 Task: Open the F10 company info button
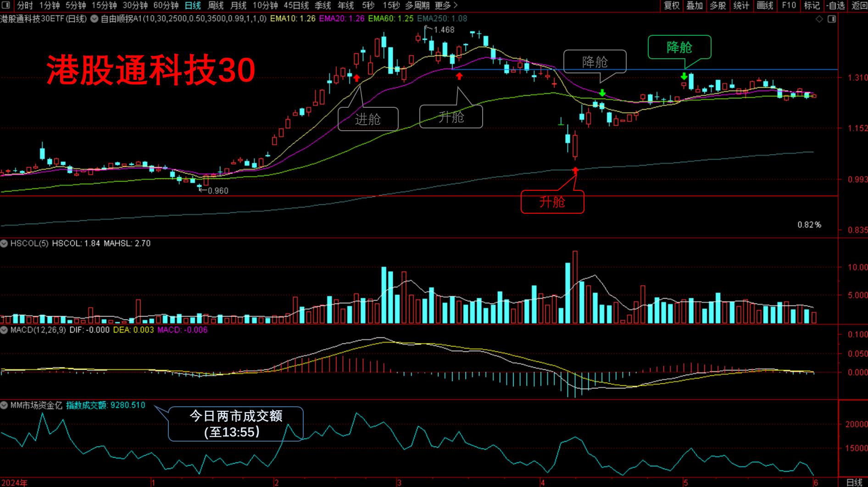(x=789, y=6)
